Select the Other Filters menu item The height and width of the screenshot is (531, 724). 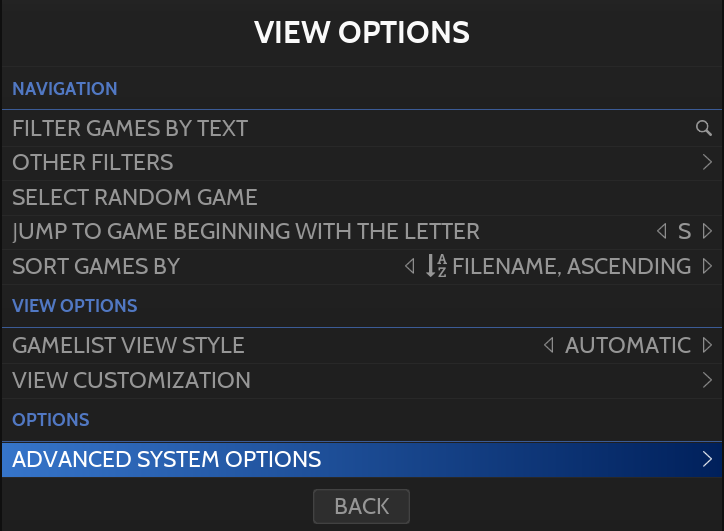coord(93,162)
